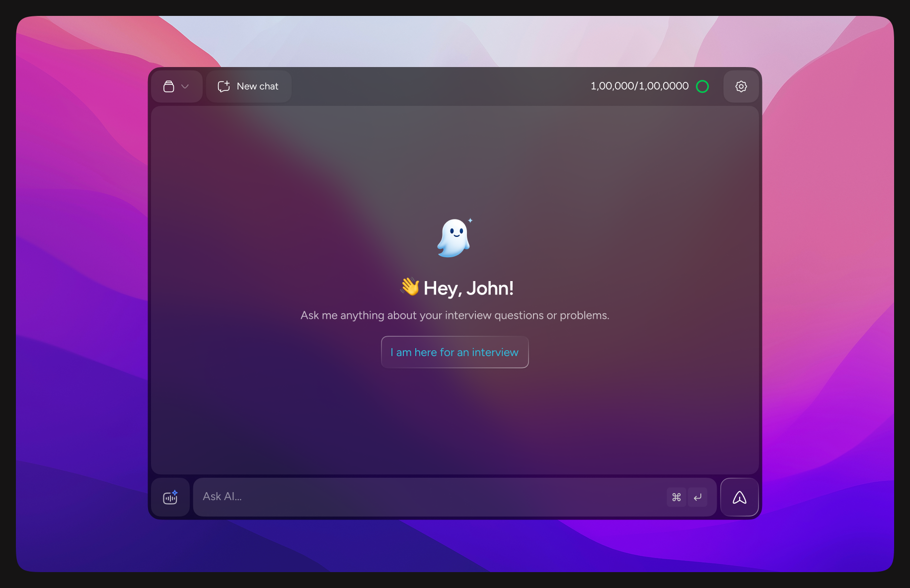Click the send message arrow button
Image resolution: width=910 pixels, height=588 pixels.
click(x=739, y=497)
